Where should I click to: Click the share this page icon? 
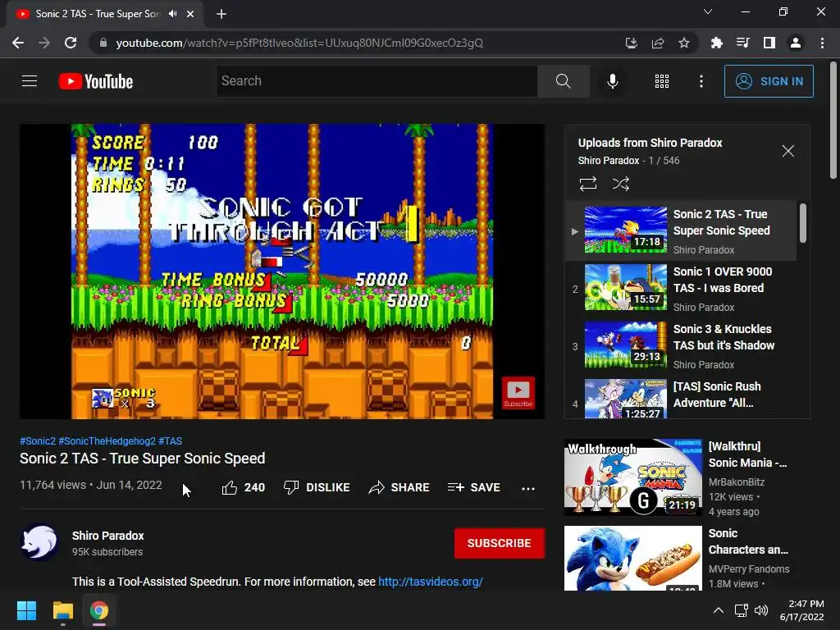point(657,43)
